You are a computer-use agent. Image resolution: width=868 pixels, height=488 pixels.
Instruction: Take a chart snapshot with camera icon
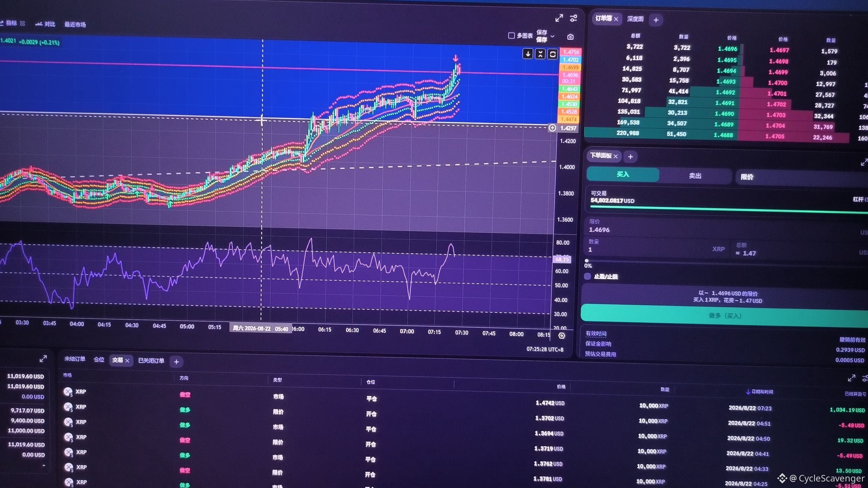570,37
